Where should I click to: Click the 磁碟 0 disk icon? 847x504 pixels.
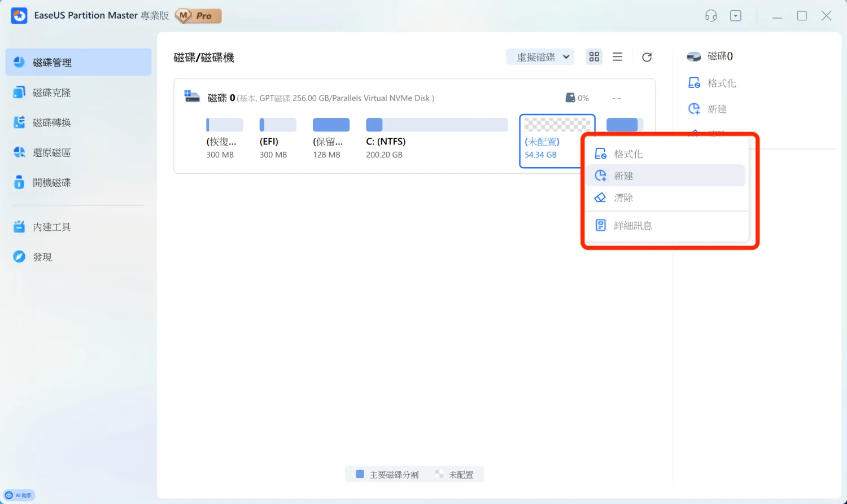coord(192,97)
